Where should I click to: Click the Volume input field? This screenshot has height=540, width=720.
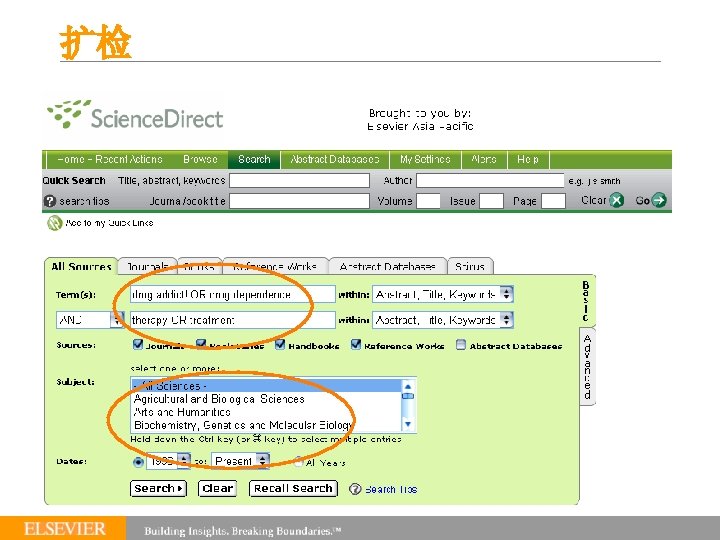[428, 201]
